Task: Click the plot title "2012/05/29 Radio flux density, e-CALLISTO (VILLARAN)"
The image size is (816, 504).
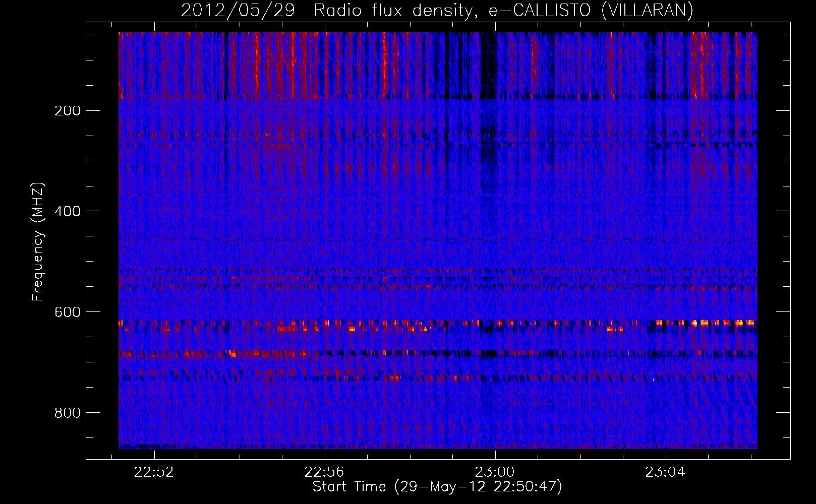Action: click(x=437, y=10)
